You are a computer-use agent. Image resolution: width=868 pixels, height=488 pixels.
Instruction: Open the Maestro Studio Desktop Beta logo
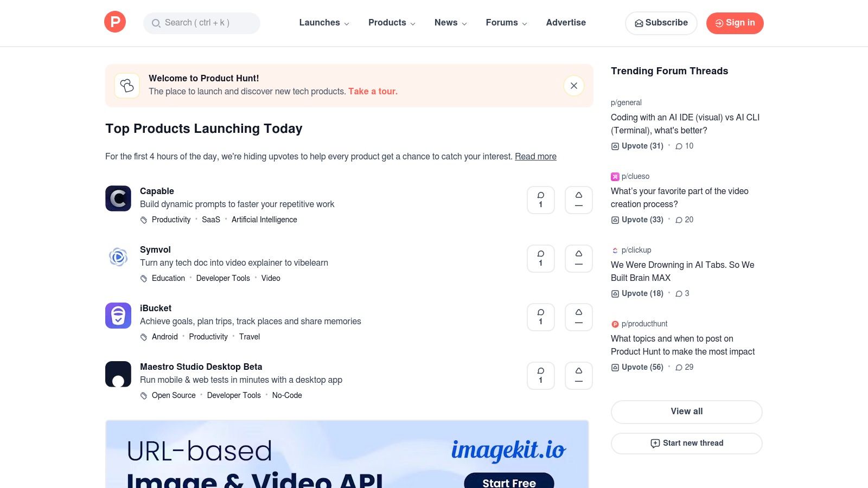(118, 374)
